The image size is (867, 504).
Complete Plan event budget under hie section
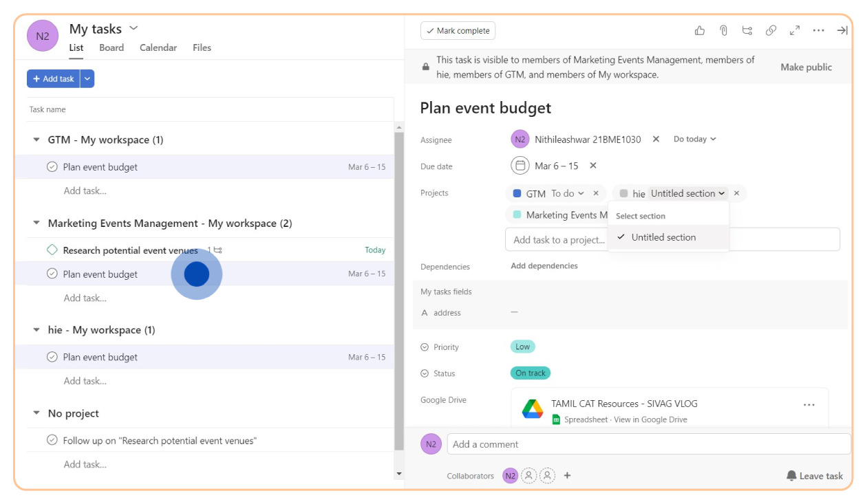[x=52, y=357]
